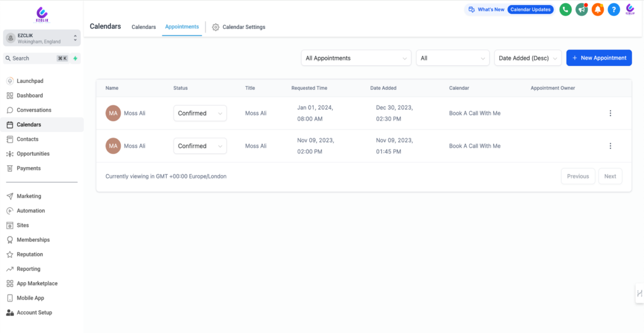This screenshot has width=644, height=333.
Task: Expand the All Appointments filter dropdown
Action: pyautogui.click(x=356, y=58)
